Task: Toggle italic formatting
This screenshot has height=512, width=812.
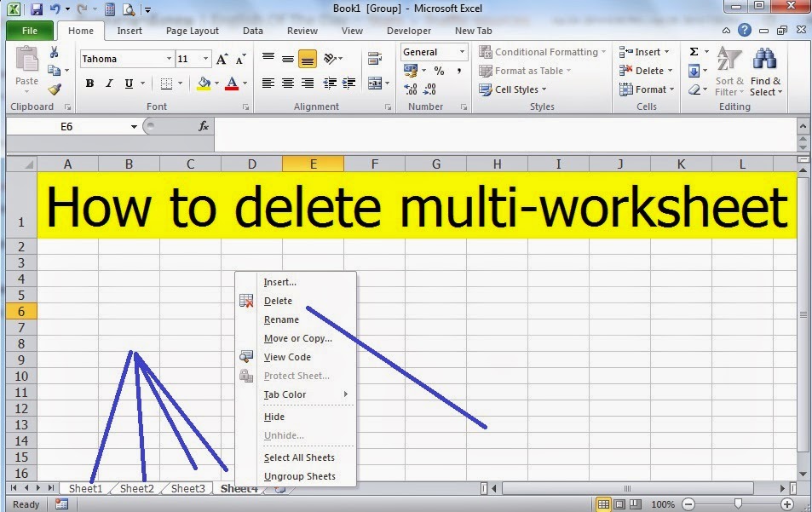Action: (x=108, y=83)
